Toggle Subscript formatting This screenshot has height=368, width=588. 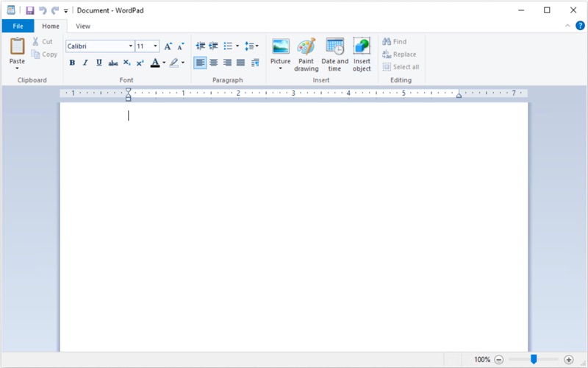(126, 63)
